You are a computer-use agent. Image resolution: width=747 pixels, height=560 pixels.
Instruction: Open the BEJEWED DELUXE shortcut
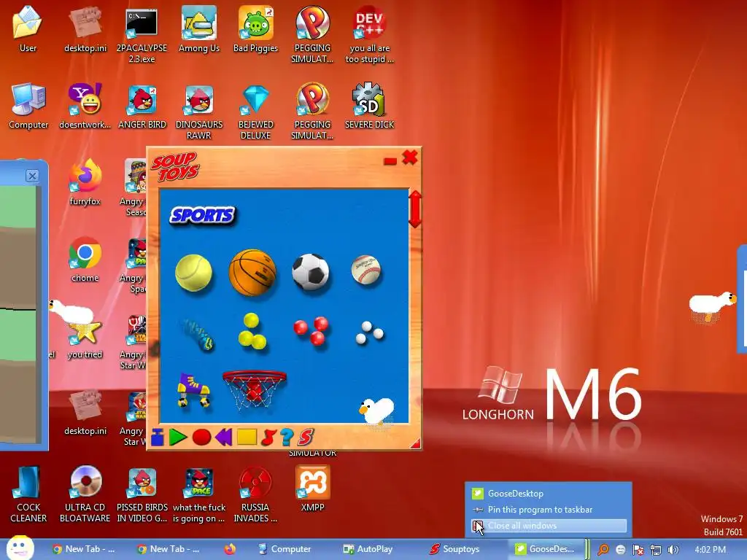click(x=256, y=112)
